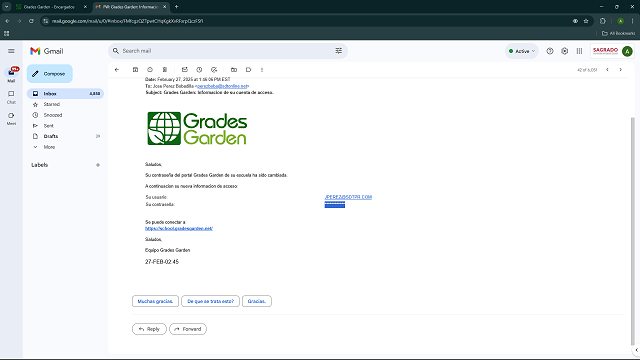Open Gmail support help icon
This screenshot has height=360, width=640.
coord(550,51)
